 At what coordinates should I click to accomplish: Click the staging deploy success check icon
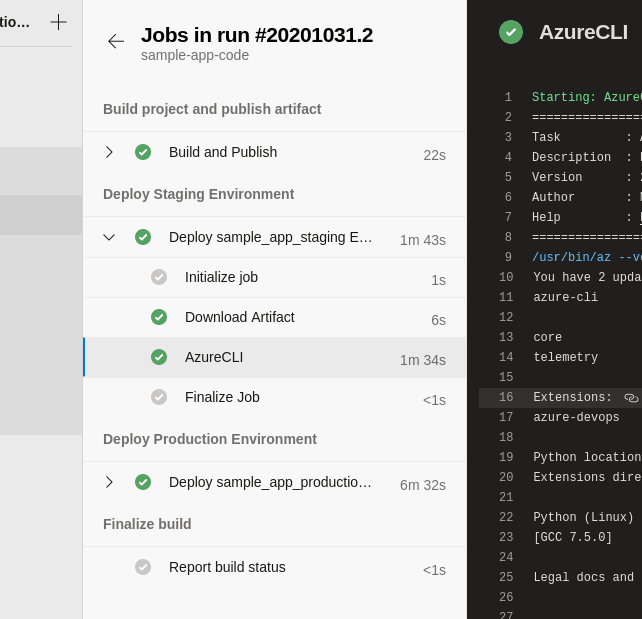pyautogui.click(x=143, y=237)
